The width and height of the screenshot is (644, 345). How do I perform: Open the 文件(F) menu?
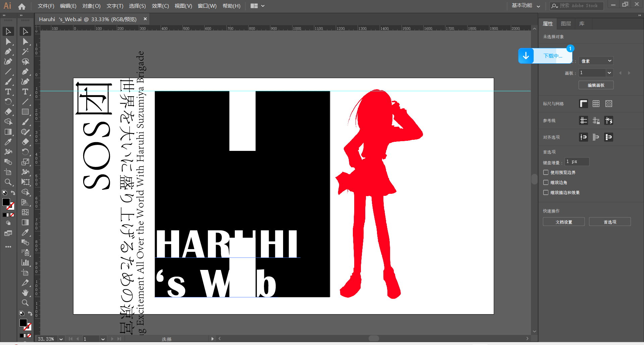click(x=46, y=6)
